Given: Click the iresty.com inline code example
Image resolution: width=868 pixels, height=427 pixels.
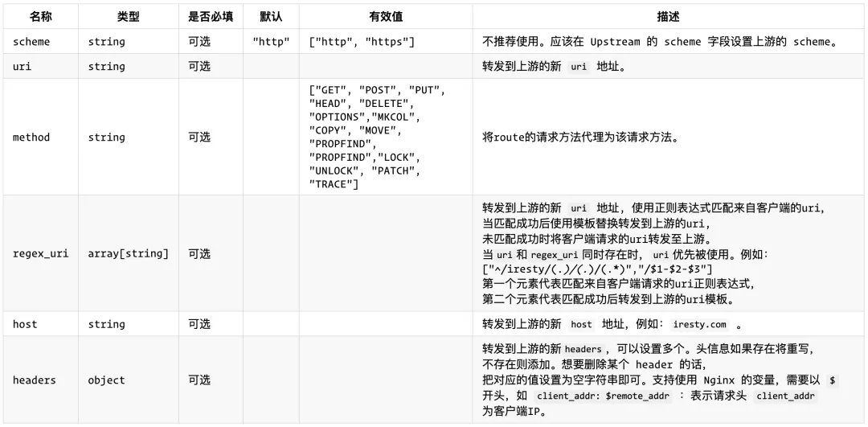Looking at the screenshot, I should coord(699,325).
